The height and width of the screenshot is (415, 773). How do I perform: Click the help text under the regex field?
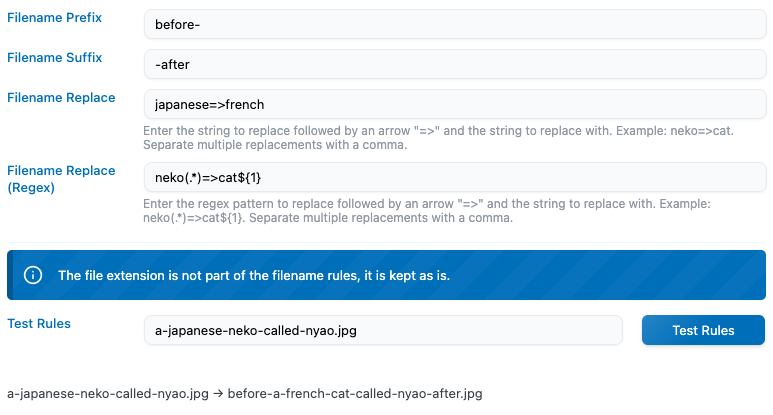pyautogui.click(x=427, y=211)
